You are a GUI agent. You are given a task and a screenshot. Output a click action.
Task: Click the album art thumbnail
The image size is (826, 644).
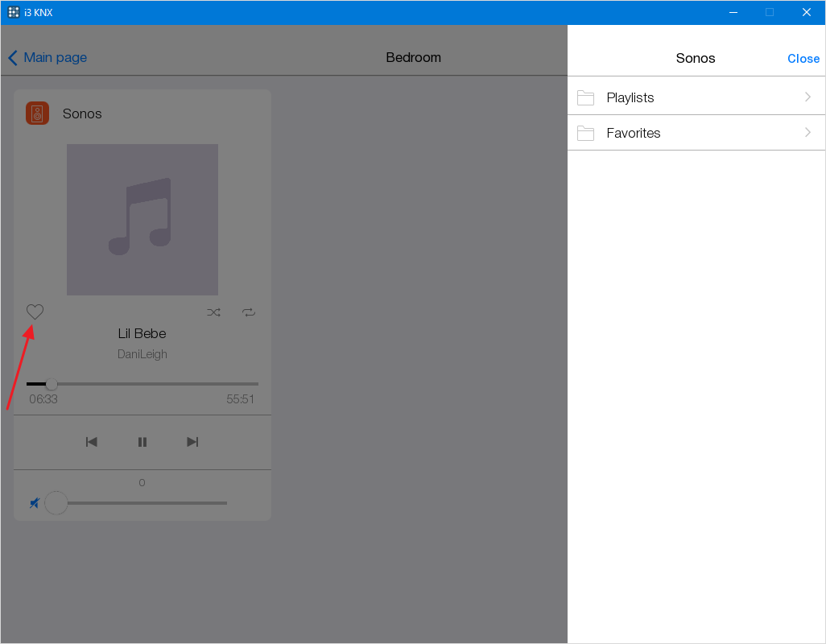(142, 220)
